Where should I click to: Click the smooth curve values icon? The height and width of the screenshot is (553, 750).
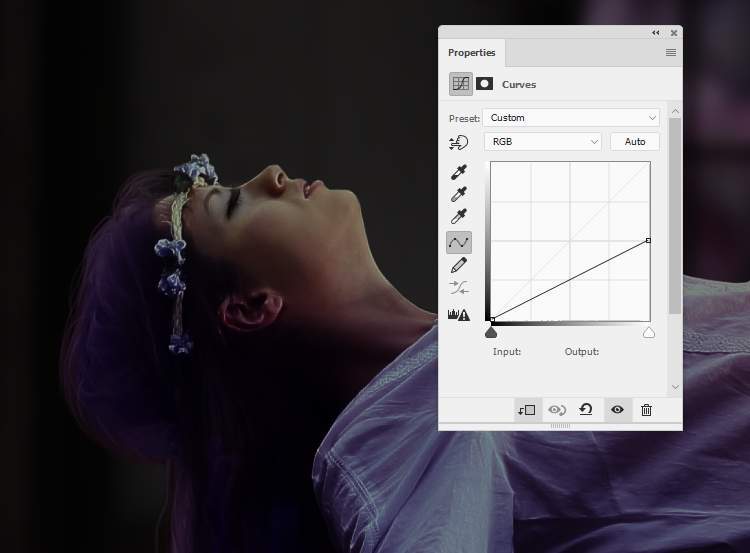(459, 288)
